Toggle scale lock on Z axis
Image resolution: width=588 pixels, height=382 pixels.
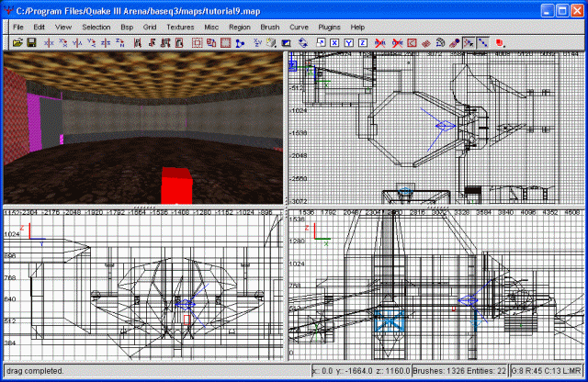363,43
